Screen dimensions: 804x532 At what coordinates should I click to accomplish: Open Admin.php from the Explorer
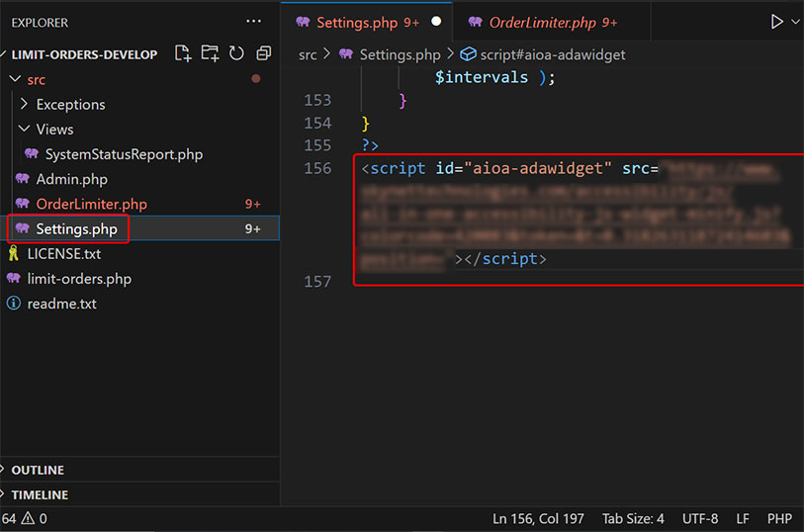pyautogui.click(x=71, y=179)
